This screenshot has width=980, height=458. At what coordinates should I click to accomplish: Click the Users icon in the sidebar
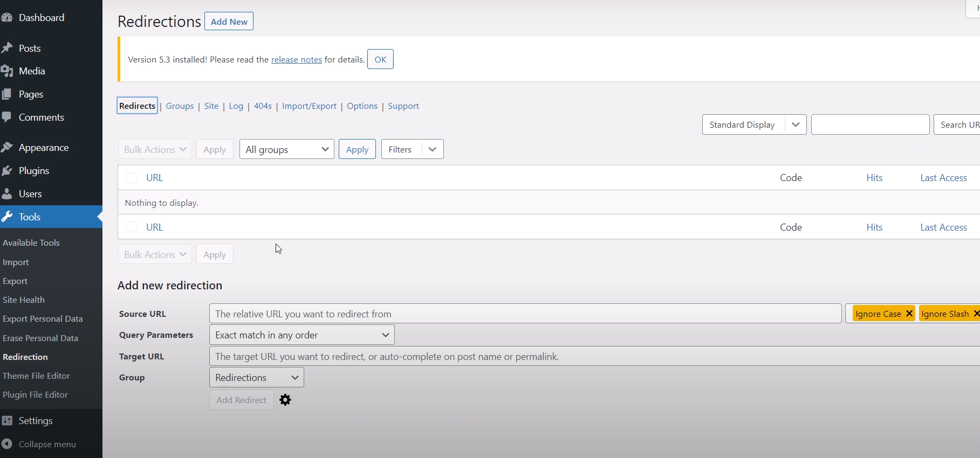click(x=7, y=194)
